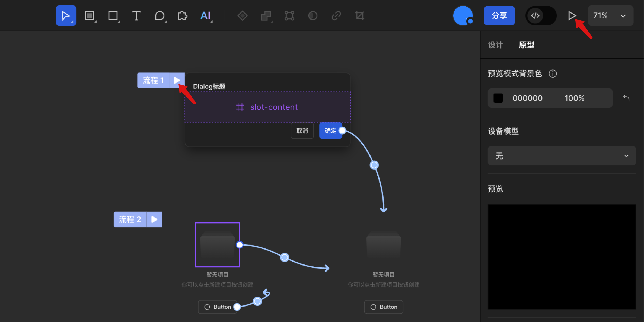Select the move/pointer tool
The width and height of the screenshot is (644, 322).
[x=66, y=16]
